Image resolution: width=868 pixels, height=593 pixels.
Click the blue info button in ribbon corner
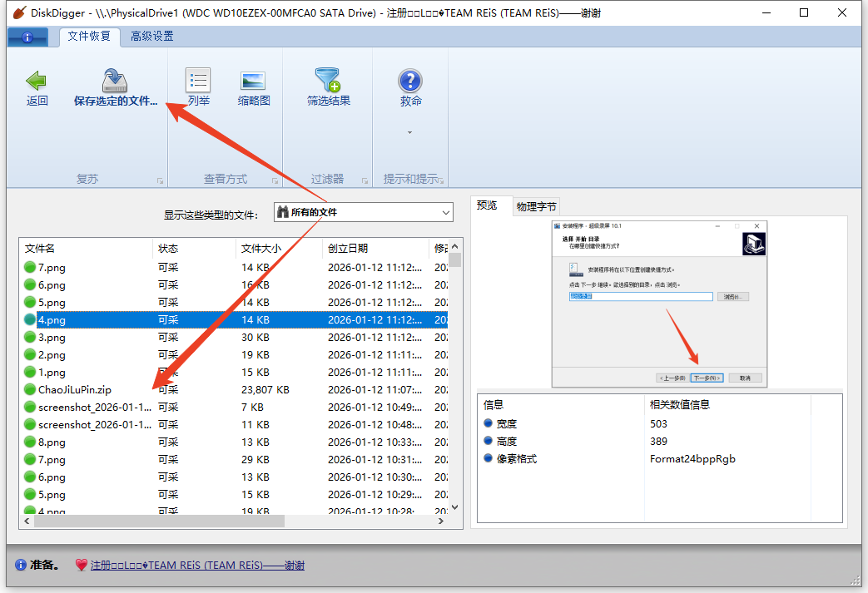[27, 37]
